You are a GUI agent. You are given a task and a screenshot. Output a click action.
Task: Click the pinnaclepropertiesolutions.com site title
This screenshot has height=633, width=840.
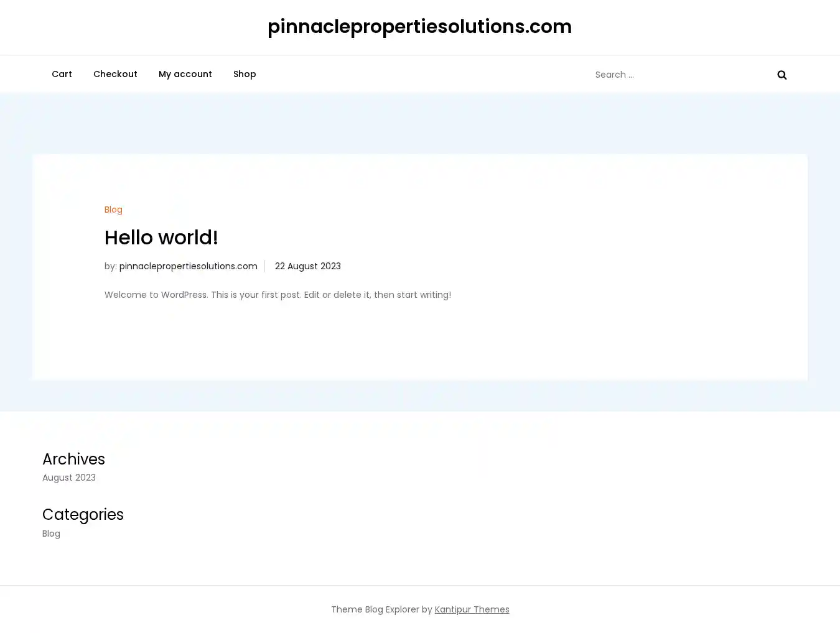click(419, 27)
